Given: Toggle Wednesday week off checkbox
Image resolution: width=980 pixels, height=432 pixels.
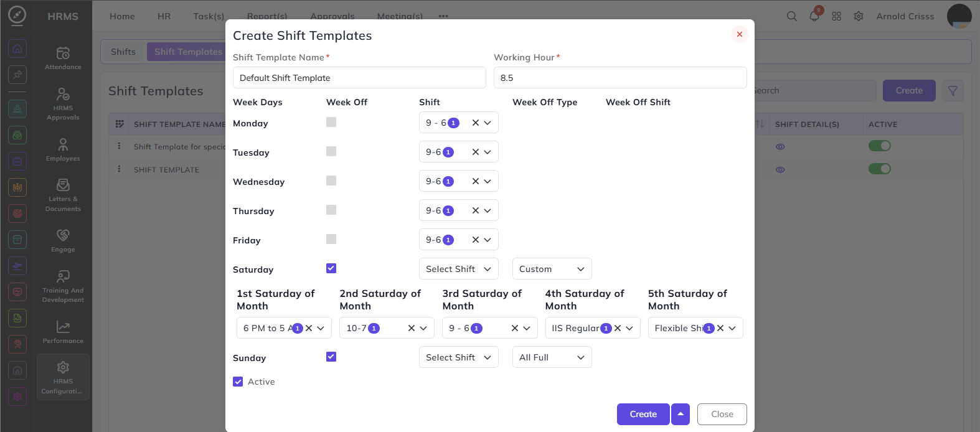Looking at the screenshot, I should pos(331,181).
